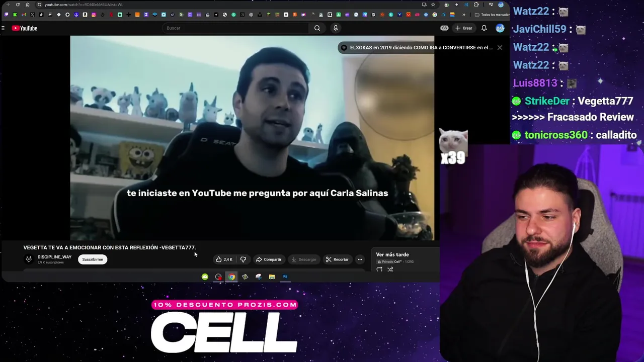Screen dimensions: 644x362
Task: Toggle playlist loop in Ver más tarde
Action: coord(379,269)
